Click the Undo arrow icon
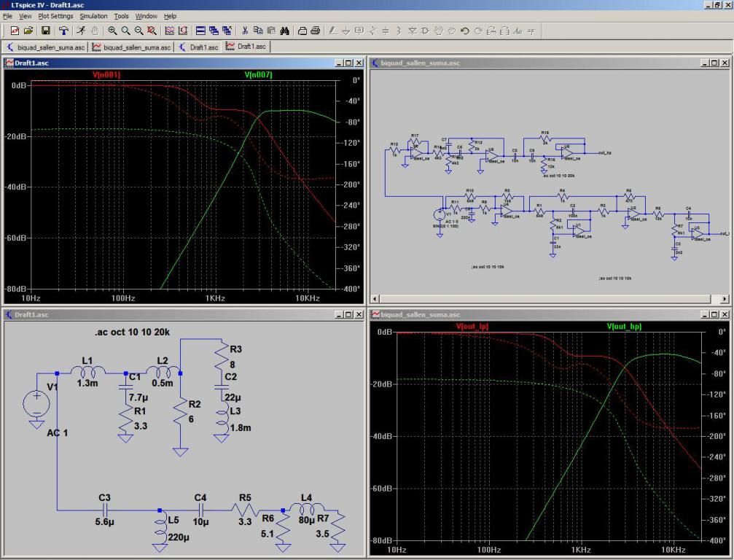734x560 pixels. [464, 31]
